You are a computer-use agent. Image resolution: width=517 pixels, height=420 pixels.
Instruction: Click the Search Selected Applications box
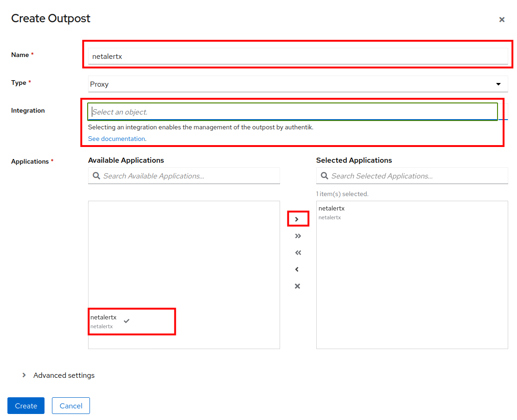[417, 176]
